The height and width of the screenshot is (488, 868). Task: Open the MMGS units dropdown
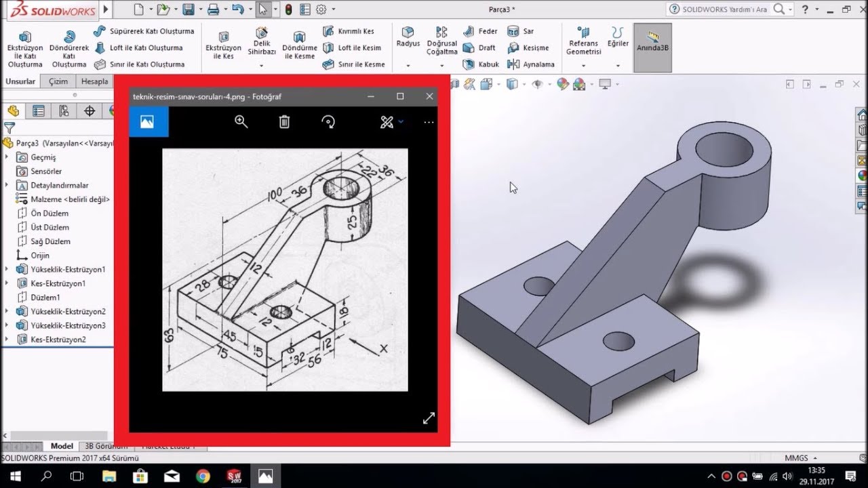(801, 458)
